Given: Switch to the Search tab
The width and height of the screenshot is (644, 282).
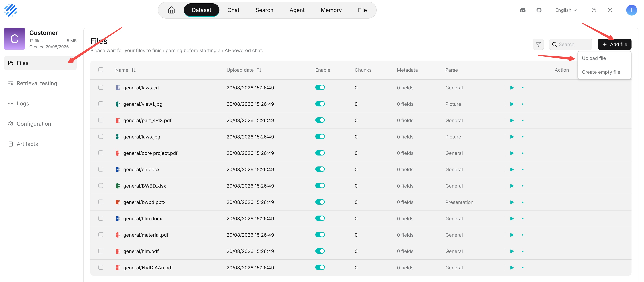Looking at the screenshot, I should coord(264,10).
